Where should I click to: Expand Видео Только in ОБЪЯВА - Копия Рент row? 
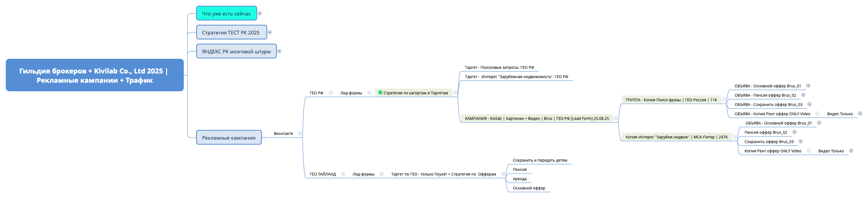[860, 114]
